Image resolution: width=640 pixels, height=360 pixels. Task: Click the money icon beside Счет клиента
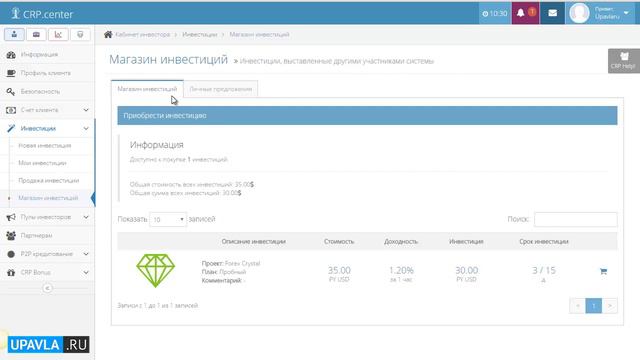tap(11, 110)
